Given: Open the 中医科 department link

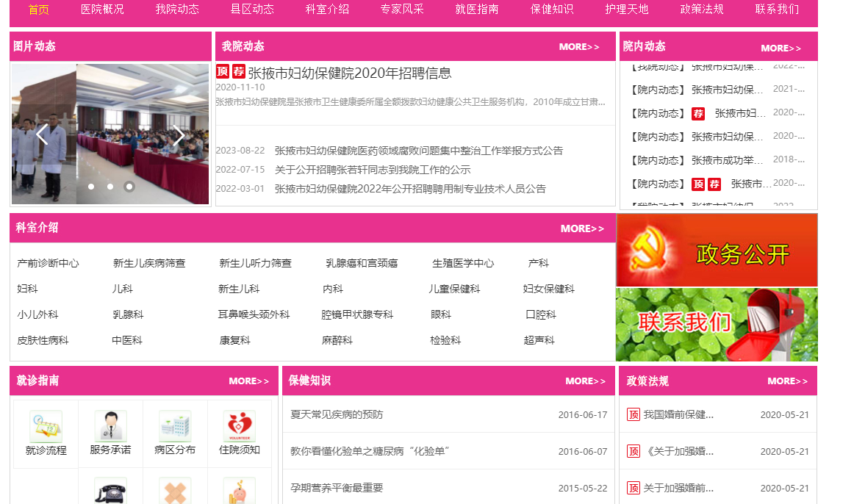Looking at the screenshot, I should click(127, 341).
